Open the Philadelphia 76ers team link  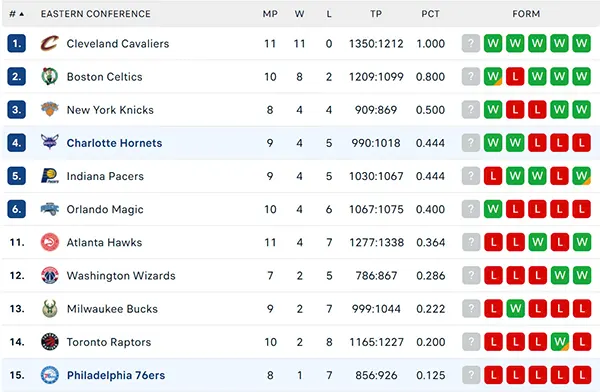point(116,375)
